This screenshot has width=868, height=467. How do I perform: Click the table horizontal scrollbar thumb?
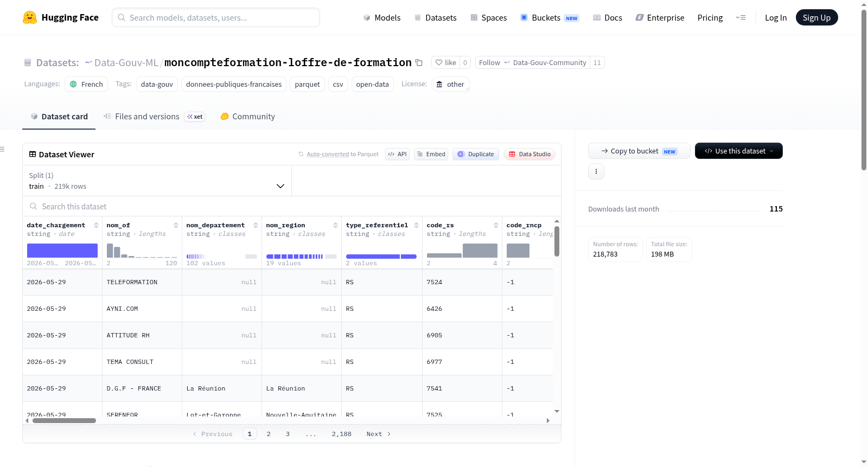click(64, 420)
